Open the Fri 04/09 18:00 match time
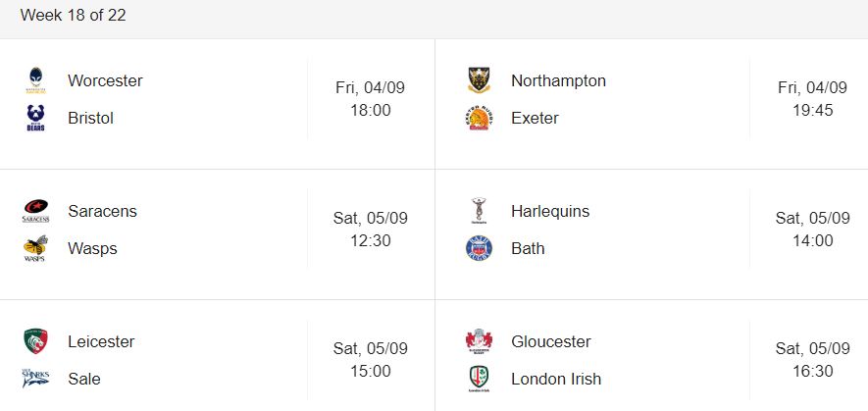This screenshot has width=868, height=411. 371,99
